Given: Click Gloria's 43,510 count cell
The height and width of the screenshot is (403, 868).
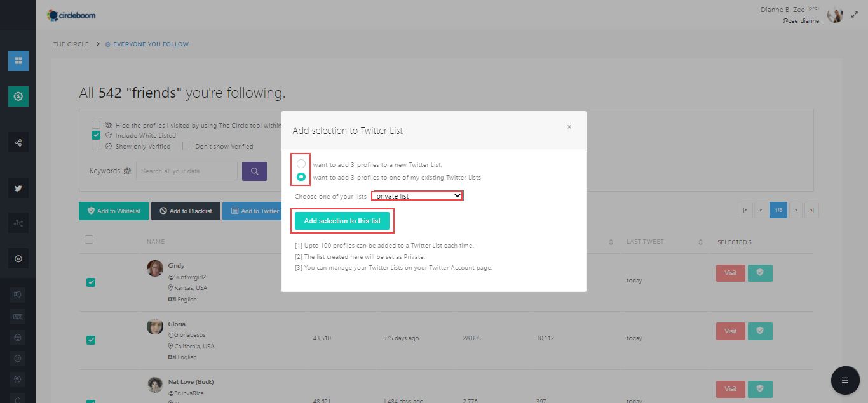Looking at the screenshot, I should (x=322, y=338).
